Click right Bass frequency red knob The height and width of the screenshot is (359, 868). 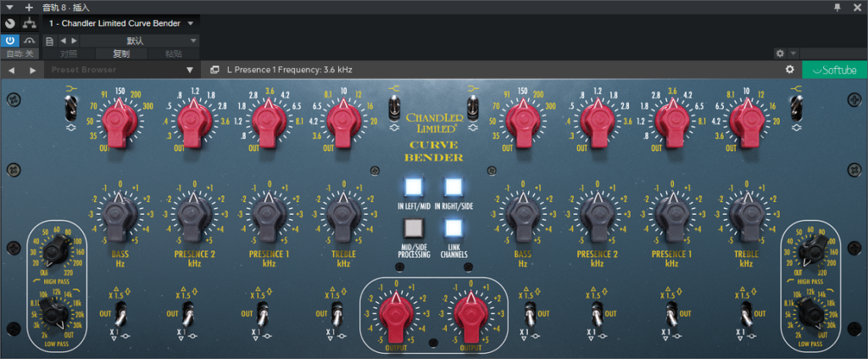[522, 122]
